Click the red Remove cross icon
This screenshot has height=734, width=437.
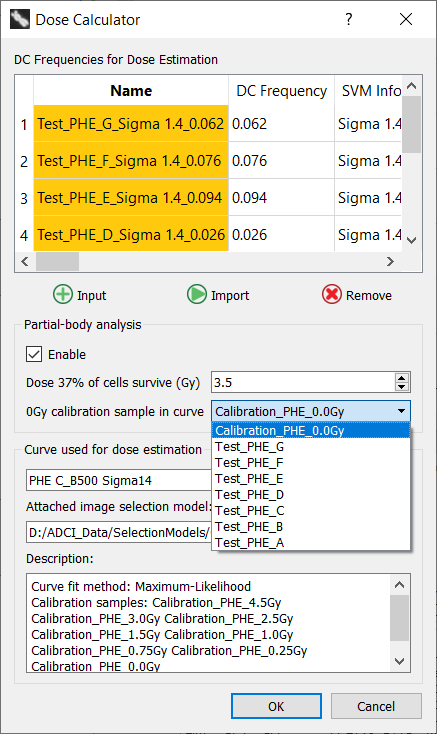click(332, 294)
